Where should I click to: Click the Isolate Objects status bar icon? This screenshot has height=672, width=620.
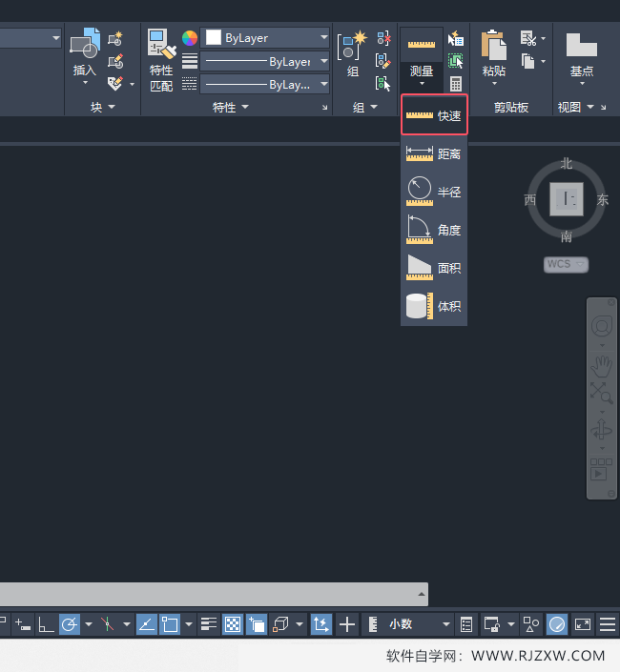coord(531,624)
